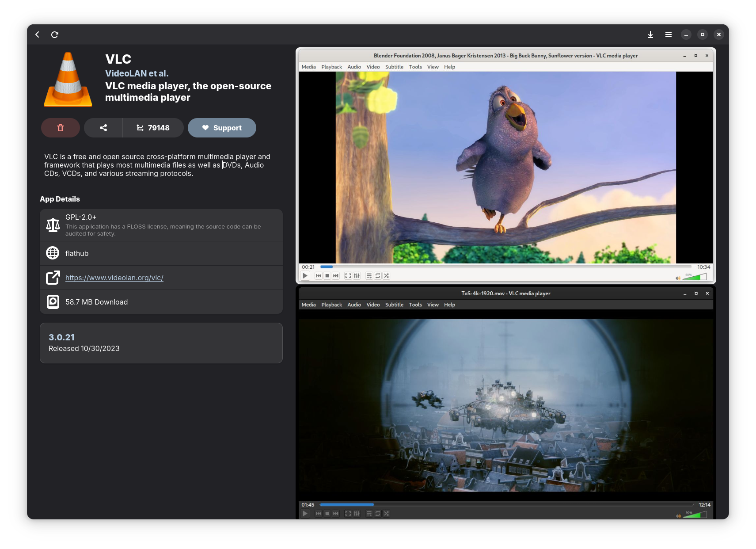Click Media menu in Big Buck Bunny screenshot

(x=309, y=67)
